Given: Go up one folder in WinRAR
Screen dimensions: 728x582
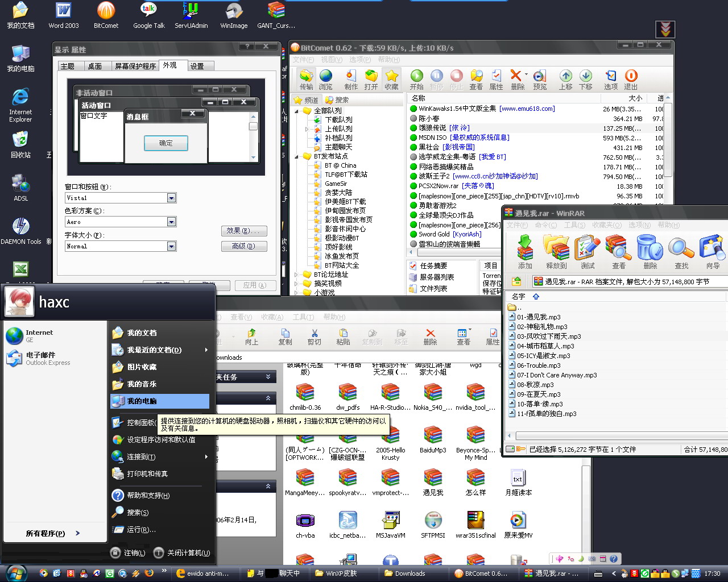Looking at the screenshot, I should tap(516, 281).
